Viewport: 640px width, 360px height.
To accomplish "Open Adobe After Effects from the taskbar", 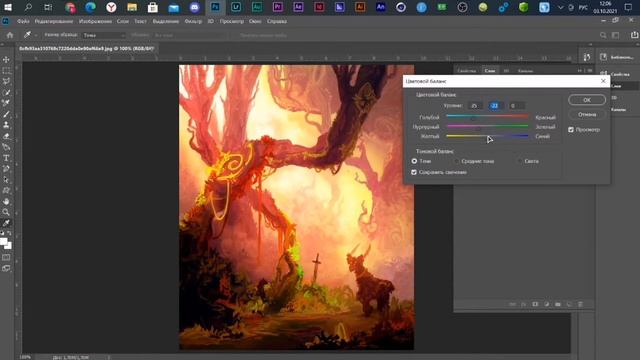I will pyautogui.click(x=298, y=7).
